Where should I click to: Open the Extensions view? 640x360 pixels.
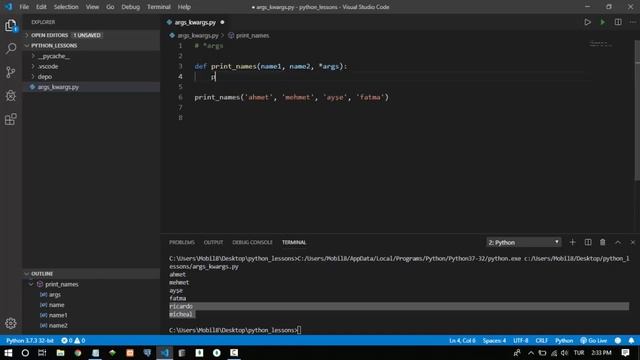11,119
